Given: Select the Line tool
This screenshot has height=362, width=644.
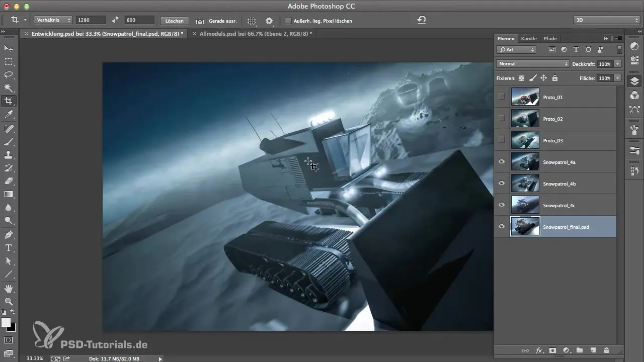Looking at the screenshot, I should pos(9,275).
